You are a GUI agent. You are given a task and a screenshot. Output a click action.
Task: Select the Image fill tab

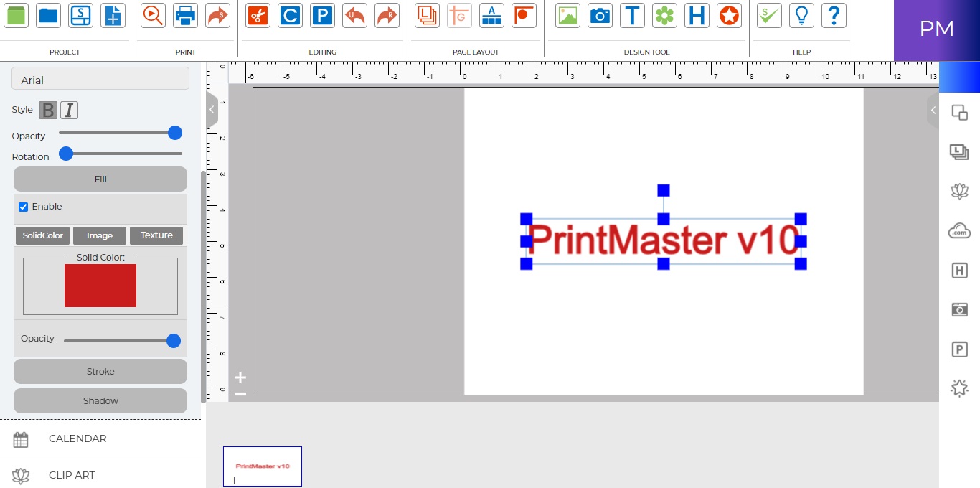click(x=100, y=235)
